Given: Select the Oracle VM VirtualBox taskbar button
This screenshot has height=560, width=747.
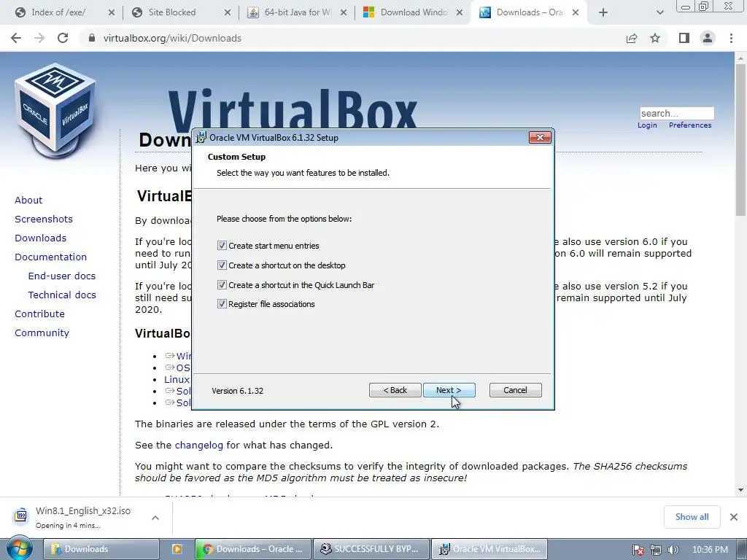Looking at the screenshot, I should tap(489, 549).
